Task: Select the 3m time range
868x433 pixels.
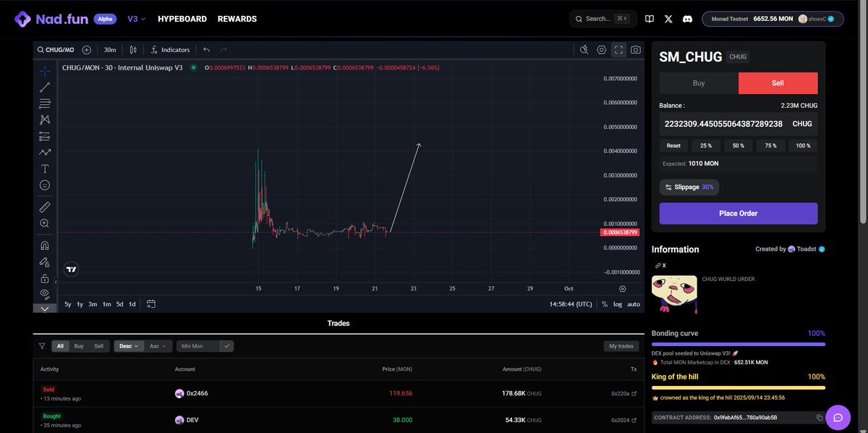Action: tap(93, 304)
